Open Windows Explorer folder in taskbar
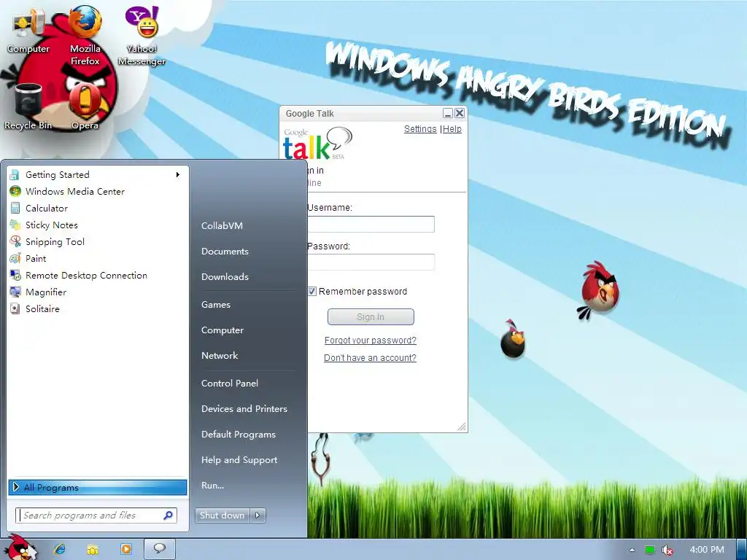 pyautogui.click(x=93, y=550)
